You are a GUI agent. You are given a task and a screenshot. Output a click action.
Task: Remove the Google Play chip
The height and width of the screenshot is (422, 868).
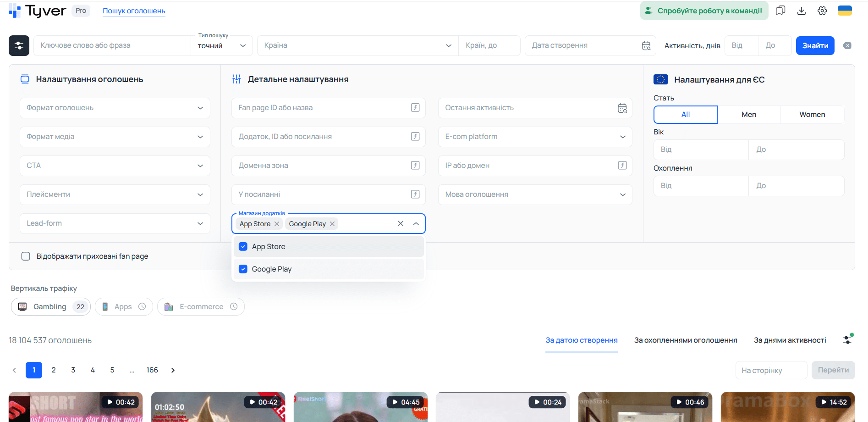(x=332, y=224)
